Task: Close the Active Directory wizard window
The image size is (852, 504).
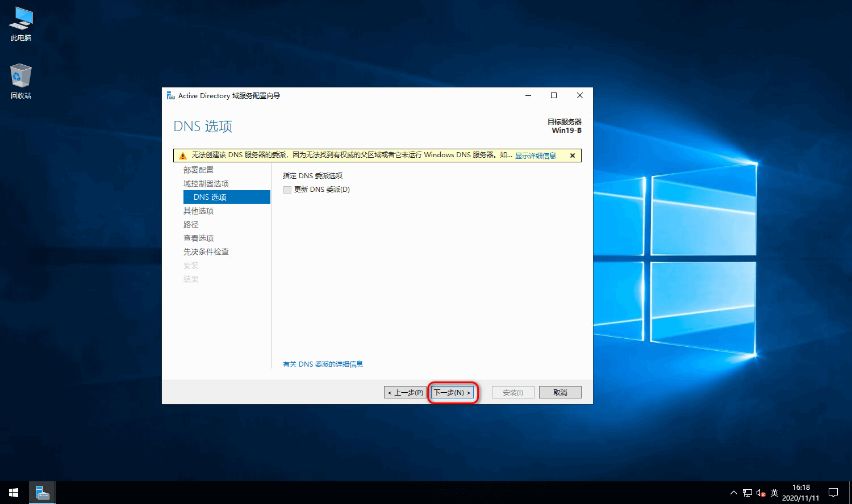Action: (x=580, y=95)
